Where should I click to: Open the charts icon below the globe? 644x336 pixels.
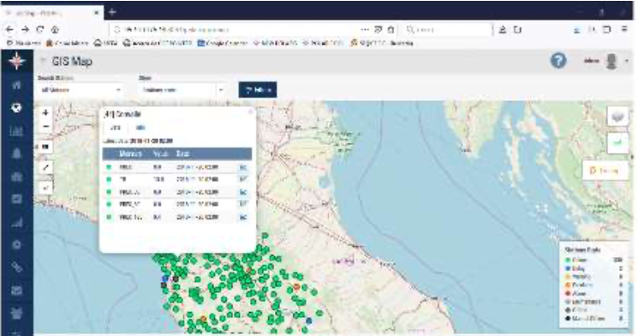click(x=16, y=131)
